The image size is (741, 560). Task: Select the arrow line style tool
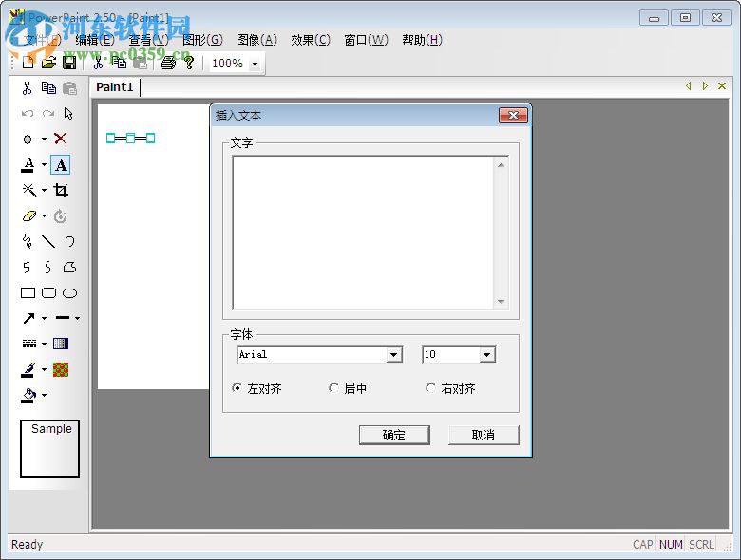coord(28,318)
